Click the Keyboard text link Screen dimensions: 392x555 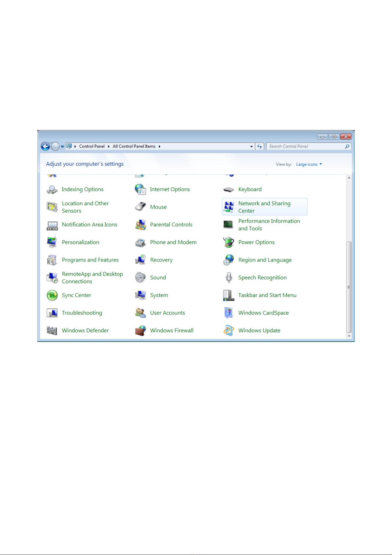click(x=250, y=189)
